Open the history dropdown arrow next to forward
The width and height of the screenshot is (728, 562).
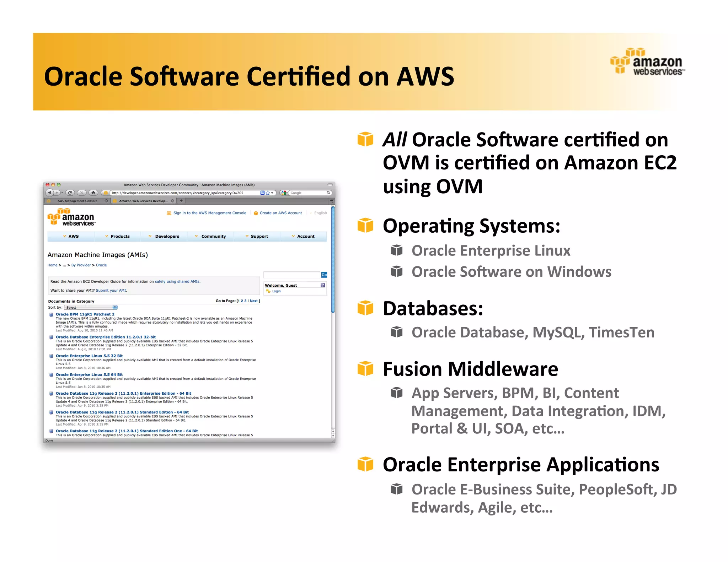(x=62, y=193)
